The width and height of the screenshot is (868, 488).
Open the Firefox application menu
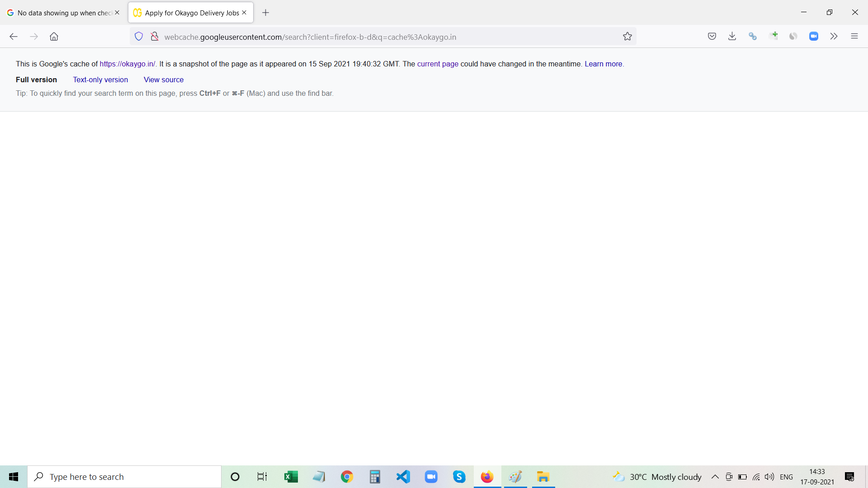click(x=855, y=36)
